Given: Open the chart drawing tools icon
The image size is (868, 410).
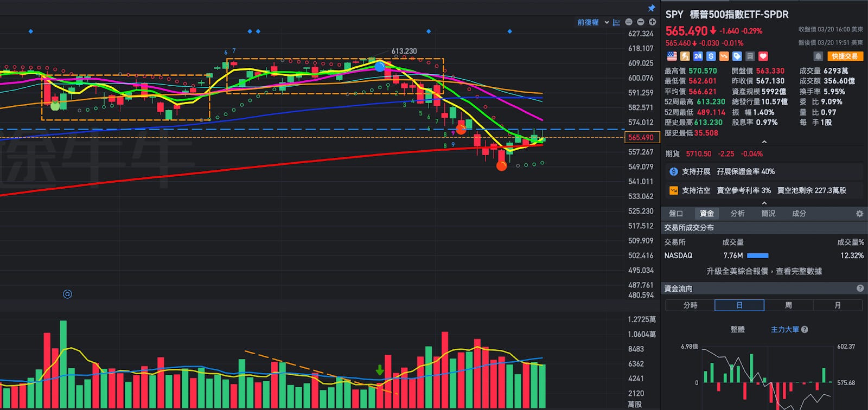Looking at the screenshot, I should (617, 22).
